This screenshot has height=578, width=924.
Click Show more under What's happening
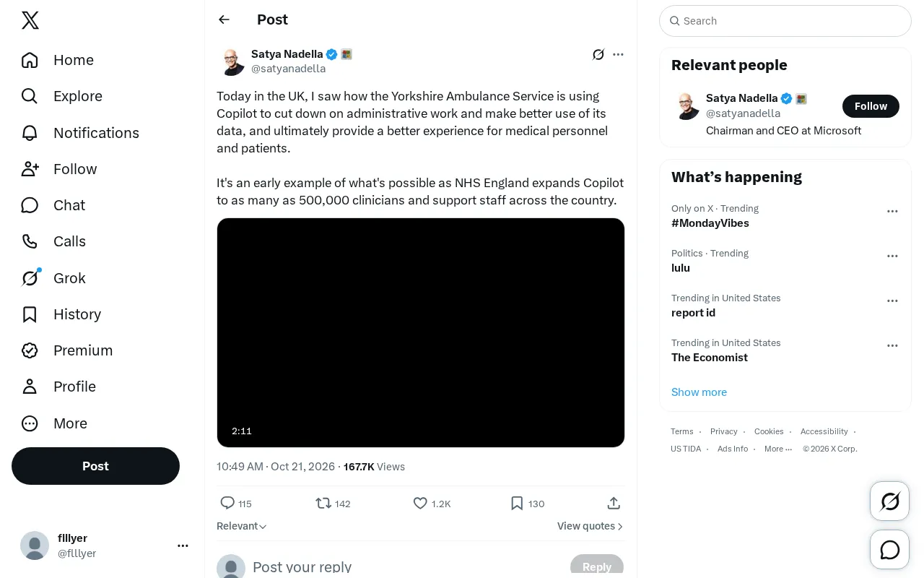(x=699, y=392)
